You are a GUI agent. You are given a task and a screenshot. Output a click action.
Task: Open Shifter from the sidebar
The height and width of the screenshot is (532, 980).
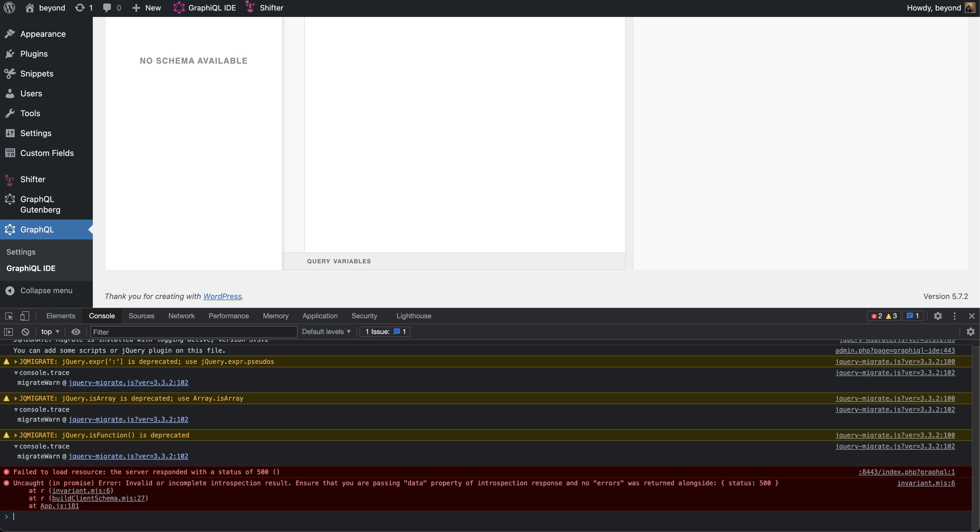click(32, 179)
